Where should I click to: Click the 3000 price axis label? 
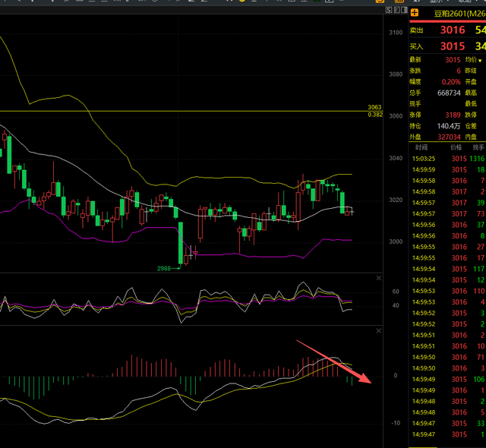(396, 241)
